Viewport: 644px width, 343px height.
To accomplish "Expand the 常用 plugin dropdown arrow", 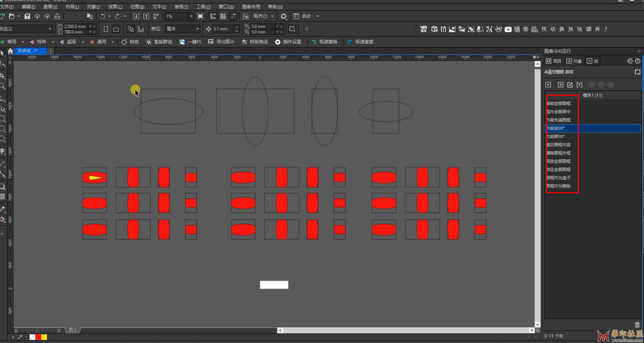I will (x=23, y=42).
